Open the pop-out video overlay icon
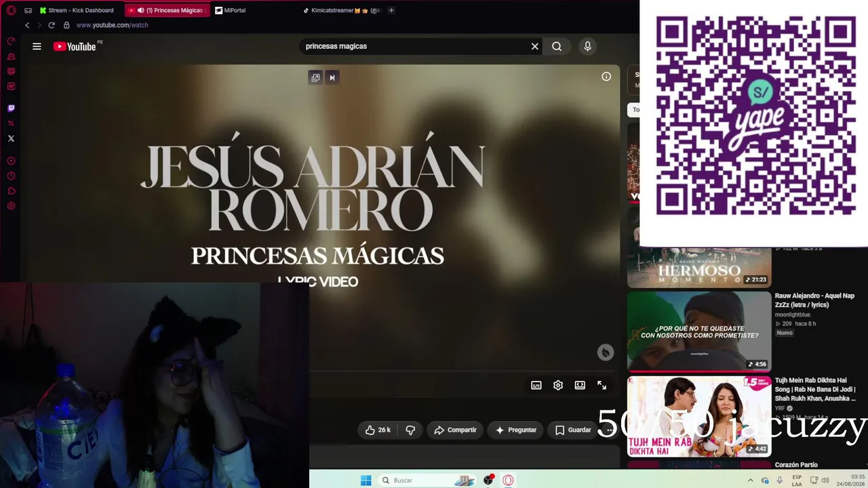868x488 pixels. (315, 77)
